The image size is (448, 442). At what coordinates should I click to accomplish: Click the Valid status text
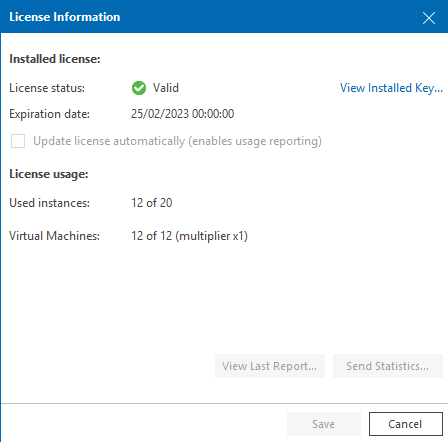coord(166,88)
